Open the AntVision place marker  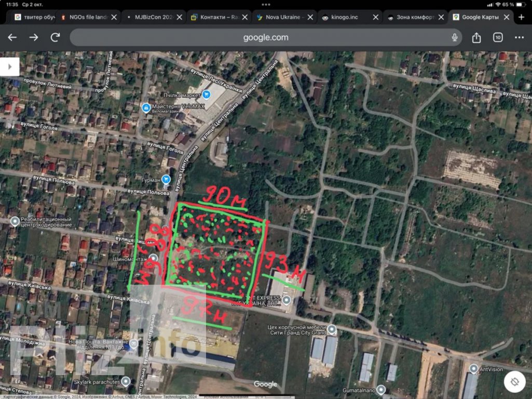click(473, 368)
